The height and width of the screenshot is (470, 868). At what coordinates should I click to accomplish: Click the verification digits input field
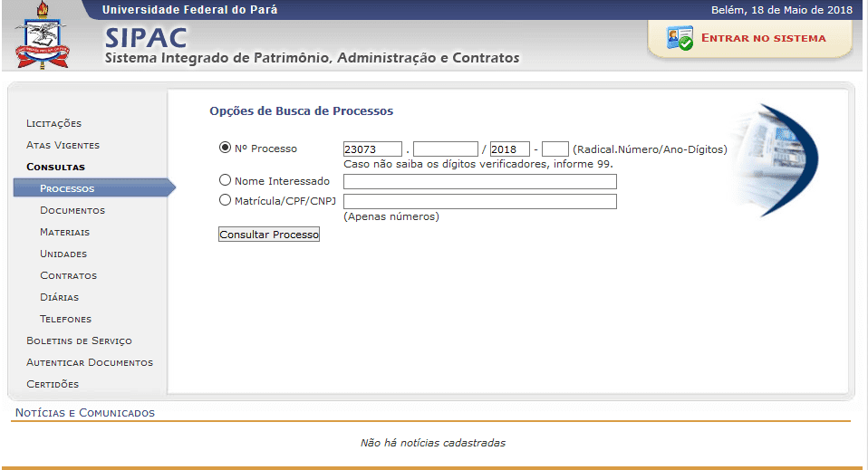[555, 149]
